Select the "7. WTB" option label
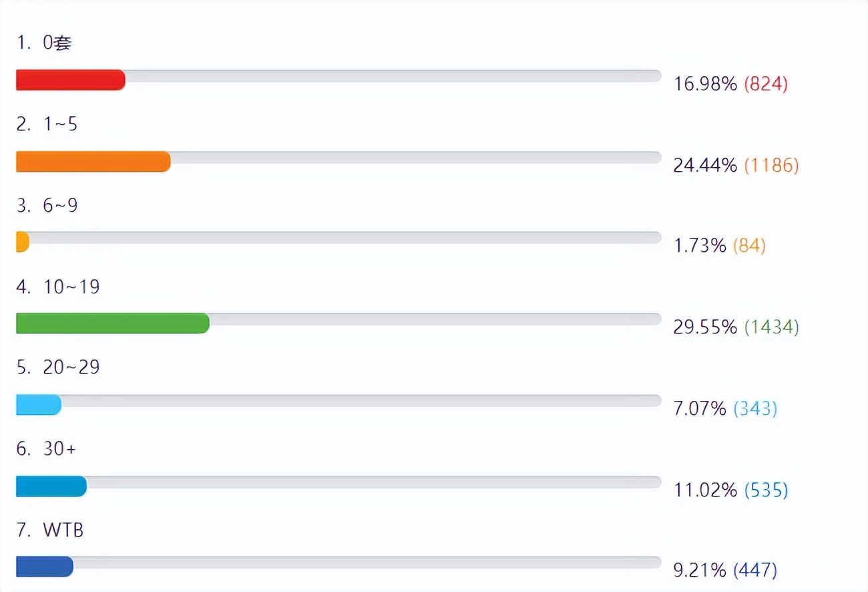Screen dimensions: 868x592 [50, 531]
